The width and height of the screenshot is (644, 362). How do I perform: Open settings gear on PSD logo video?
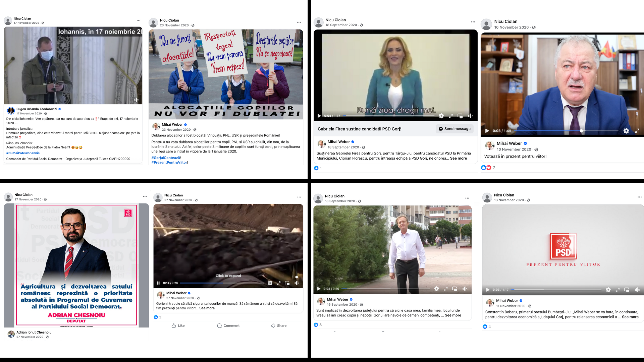(608, 290)
